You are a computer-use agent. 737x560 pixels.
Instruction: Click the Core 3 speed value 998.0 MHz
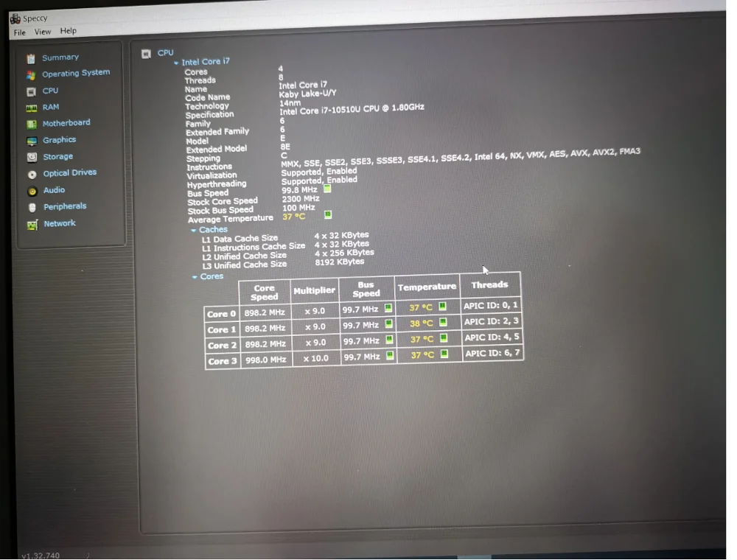266,360
